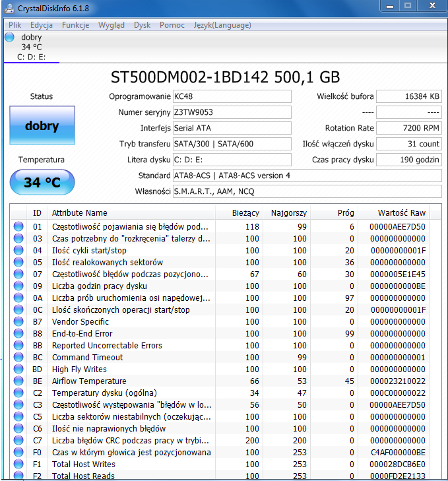The width and height of the screenshot is (448, 481).
Task: Click status orb of End-to-End Error row
Action: [18, 333]
